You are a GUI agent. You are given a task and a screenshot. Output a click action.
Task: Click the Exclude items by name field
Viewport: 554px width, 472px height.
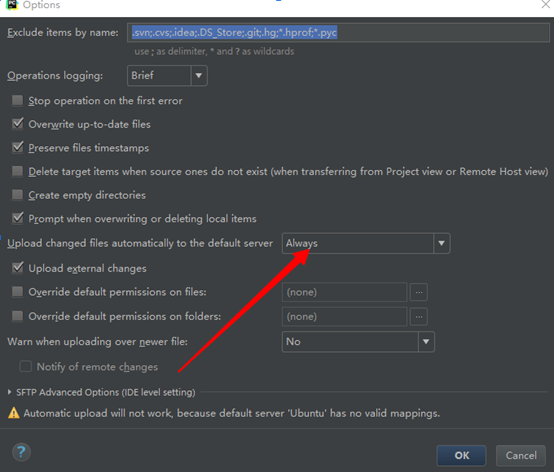(338, 33)
